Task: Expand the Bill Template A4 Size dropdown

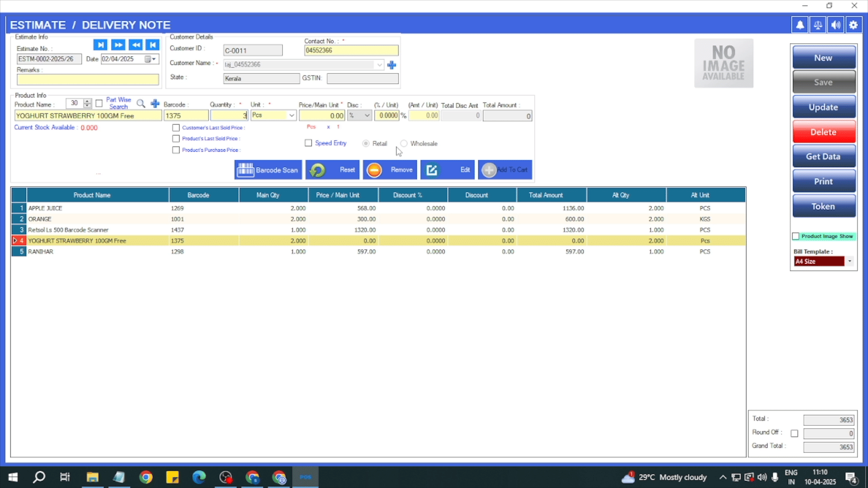Action: [x=849, y=261]
